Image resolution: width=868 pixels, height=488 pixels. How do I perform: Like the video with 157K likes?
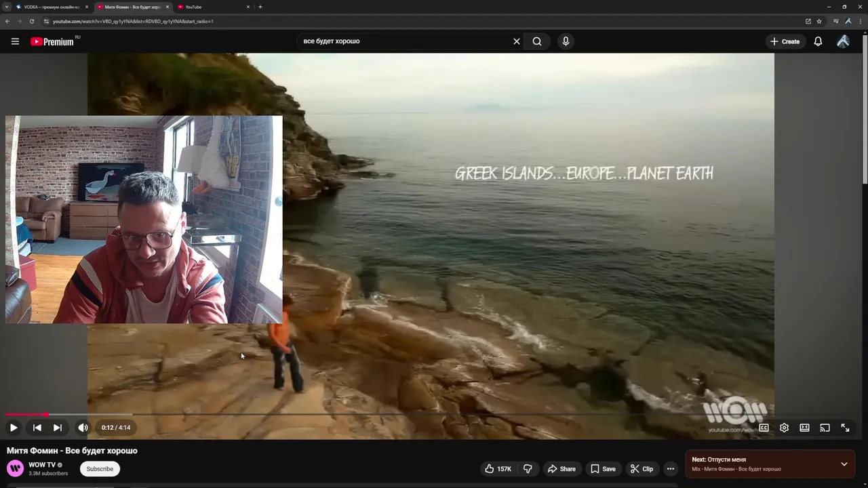coord(498,469)
